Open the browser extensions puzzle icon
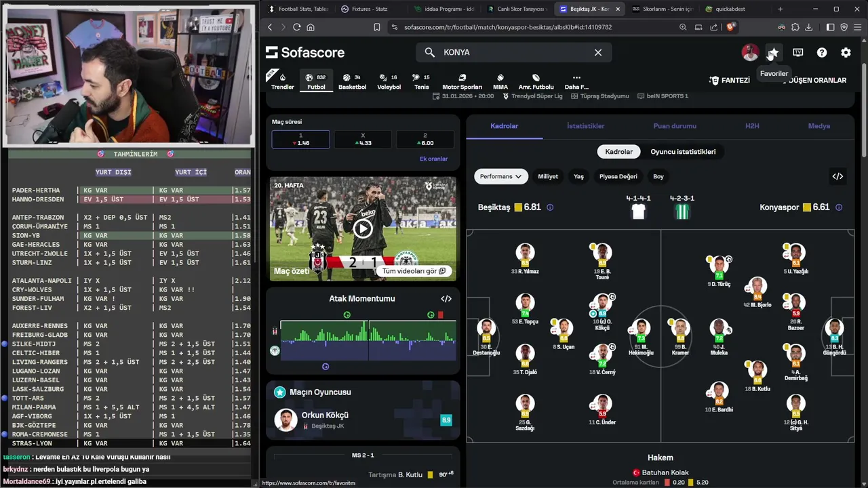Image resolution: width=868 pixels, height=488 pixels. coord(795,27)
